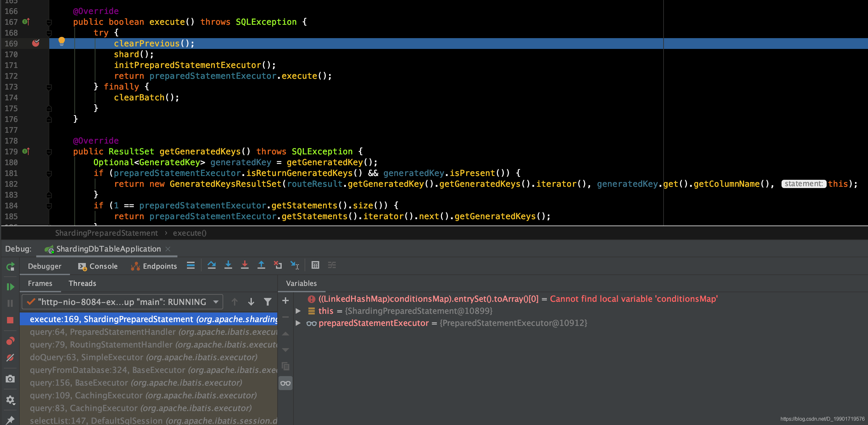This screenshot has height=425, width=868.
Task: Select previous frame with up arrow
Action: click(x=235, y=302)
